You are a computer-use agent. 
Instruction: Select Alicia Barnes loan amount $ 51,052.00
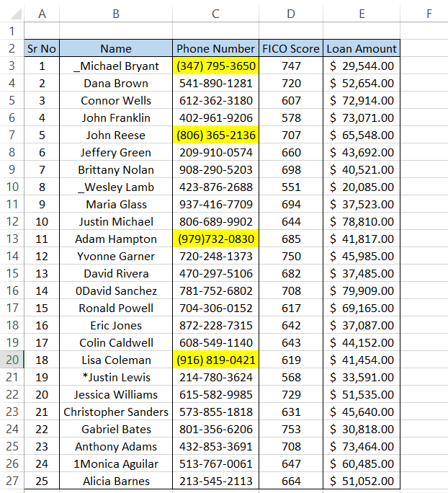[x=361, y=481]
